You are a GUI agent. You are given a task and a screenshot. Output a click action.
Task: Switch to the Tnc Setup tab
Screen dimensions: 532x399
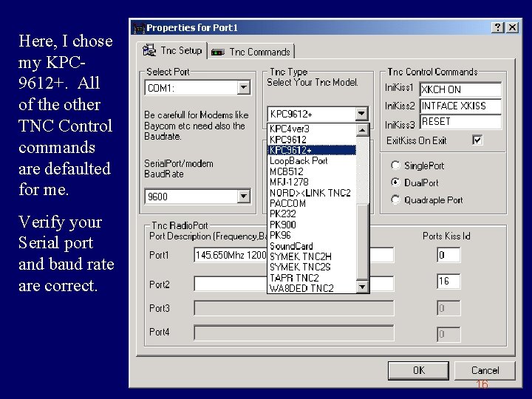pos(172,50)
